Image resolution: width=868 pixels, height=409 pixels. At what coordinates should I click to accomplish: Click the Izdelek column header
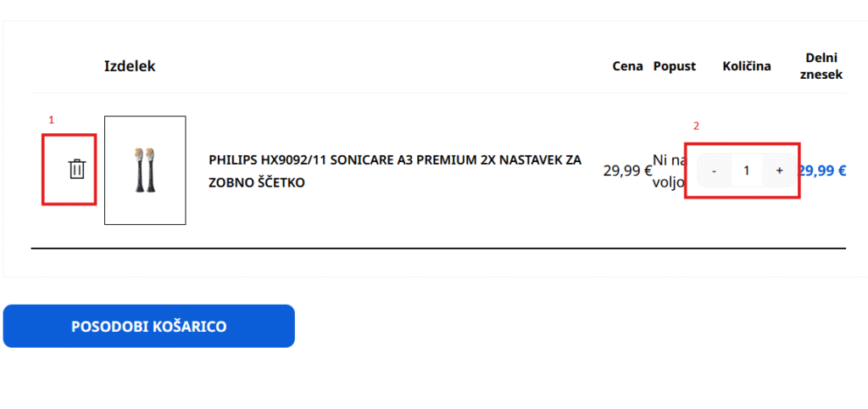pyautogui.click(x=130, y=66)
